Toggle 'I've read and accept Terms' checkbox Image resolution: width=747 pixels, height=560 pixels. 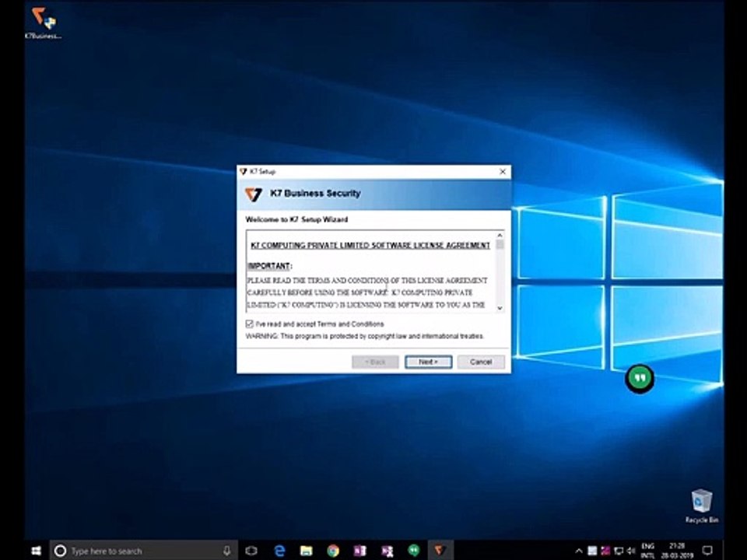[249, 324]
